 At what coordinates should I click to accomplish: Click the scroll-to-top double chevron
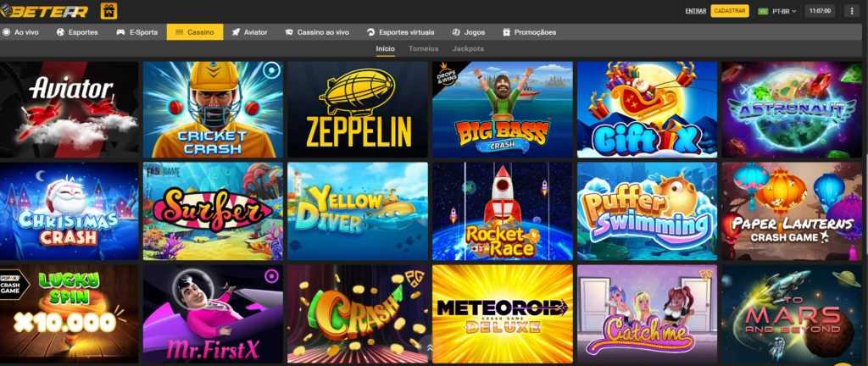coord(430,347)
